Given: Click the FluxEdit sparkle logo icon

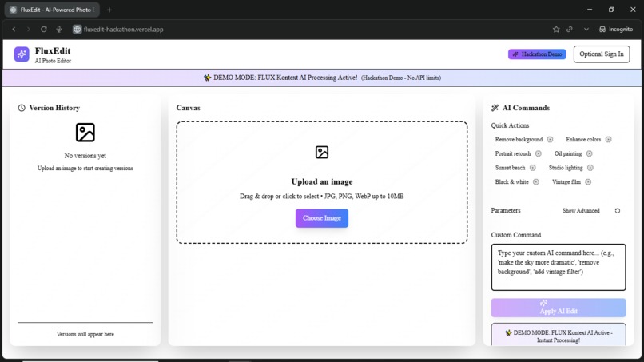Looking at the screenshot, I should tap(22, 54).
